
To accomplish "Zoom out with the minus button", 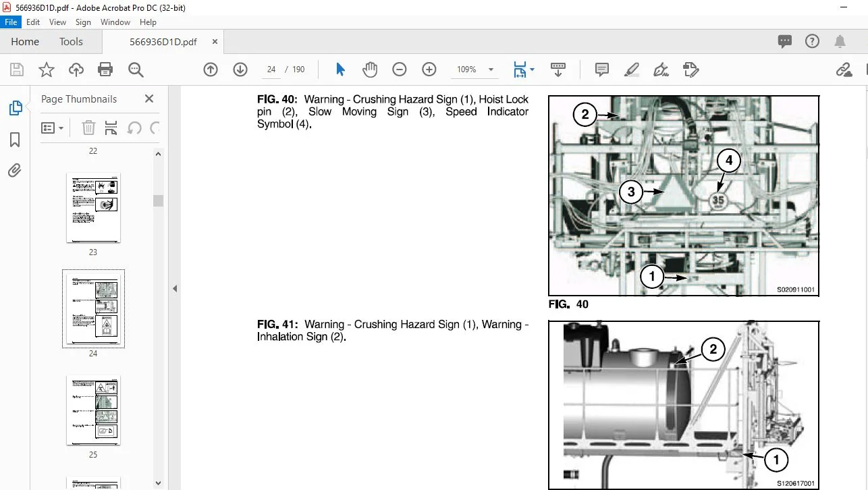I will pyautogui.click(x=400, y=70).
